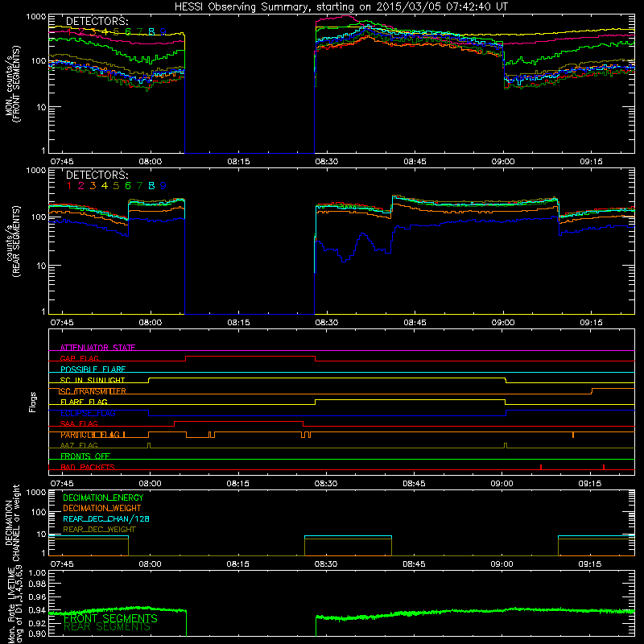This screenshot has width=644, height=644.
Task: Click the REAR_DEC_CHAN/128 legend entry
Action: click(106, 518)
